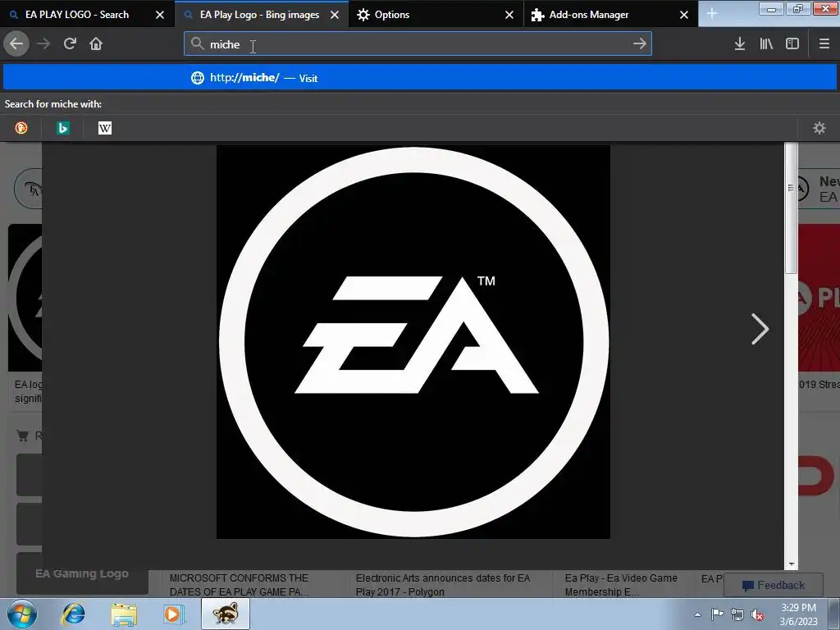Viewport: 840px width, 630px height.
Task: Open the Downloads panel
Action: coord(740,44)
